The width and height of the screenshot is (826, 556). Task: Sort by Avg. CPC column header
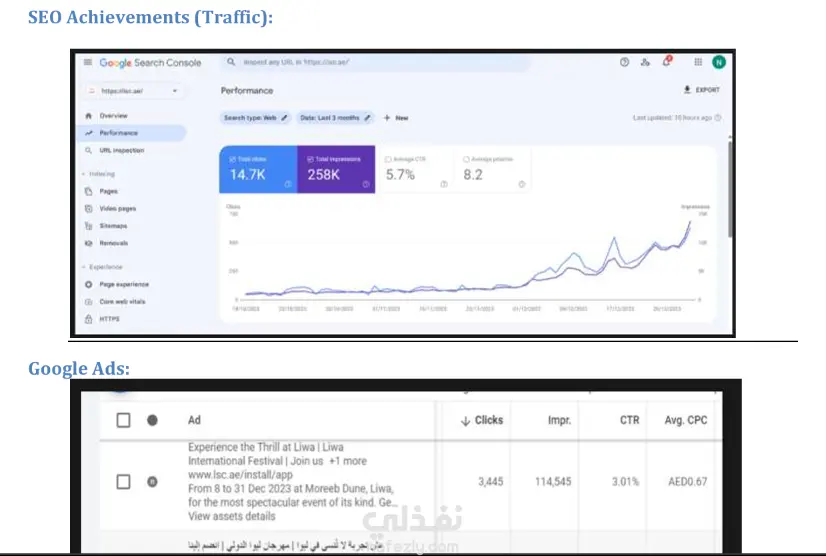(686, 420)
